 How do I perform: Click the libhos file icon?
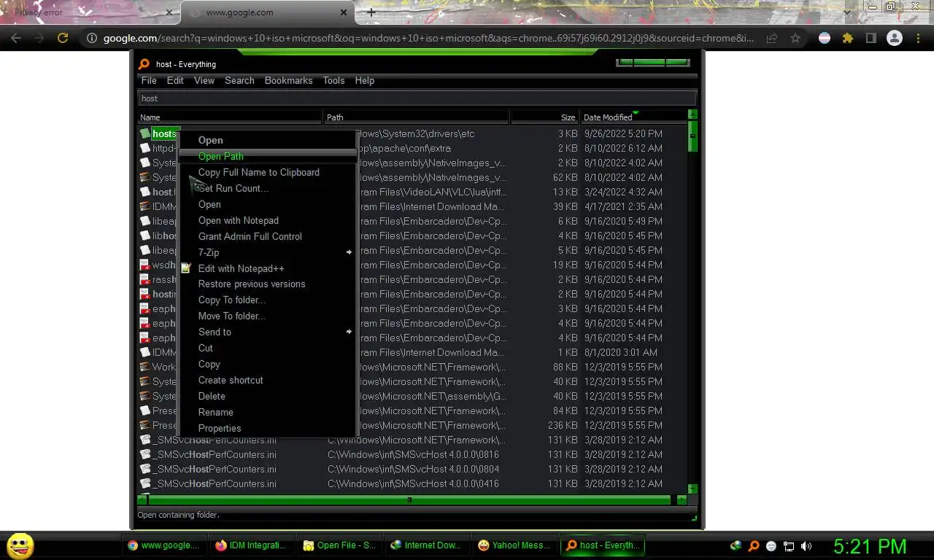145,236
